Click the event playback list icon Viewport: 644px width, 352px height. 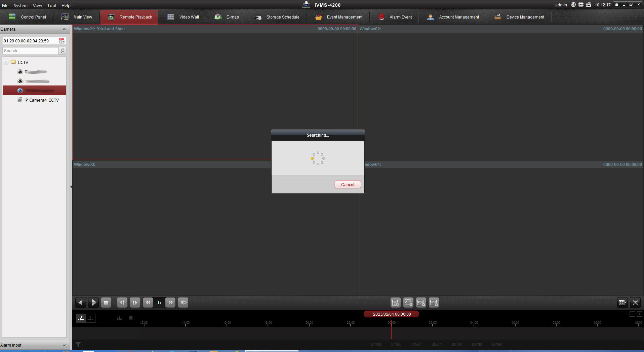point(395,303)
